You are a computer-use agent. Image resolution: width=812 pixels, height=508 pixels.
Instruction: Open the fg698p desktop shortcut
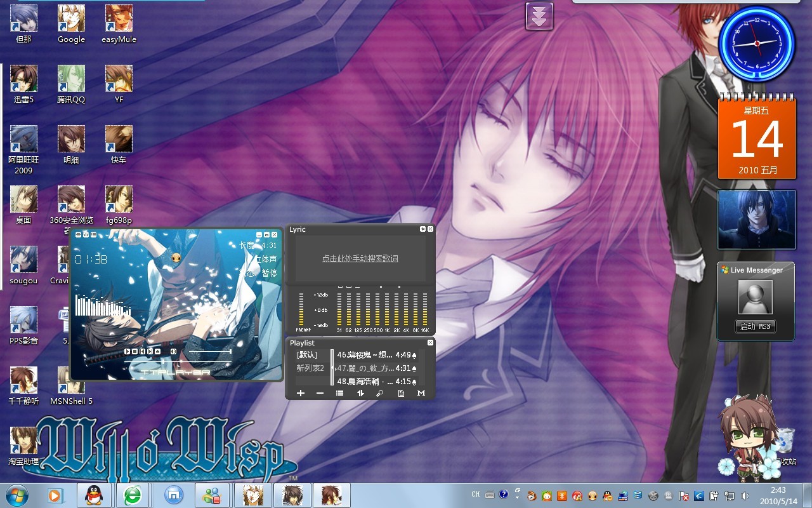pos(119,205)
